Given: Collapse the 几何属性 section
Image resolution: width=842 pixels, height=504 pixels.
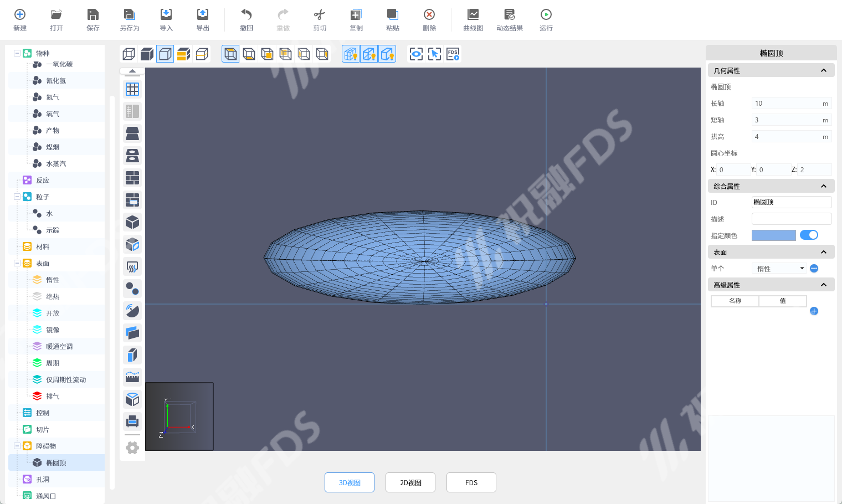Looking at the screenshot, I should (x=824, y=70).
